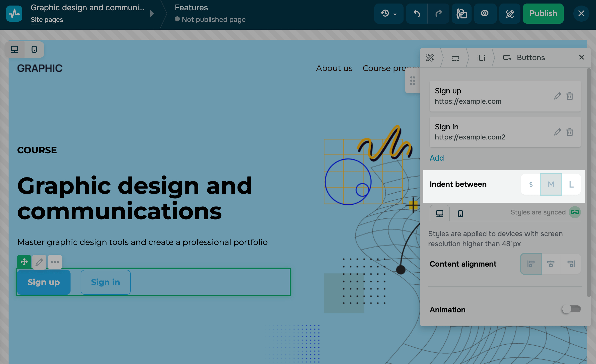Screen dimensions: 596x364
Task: Open three-dots menu on buttons block
Action: (55, 262)
